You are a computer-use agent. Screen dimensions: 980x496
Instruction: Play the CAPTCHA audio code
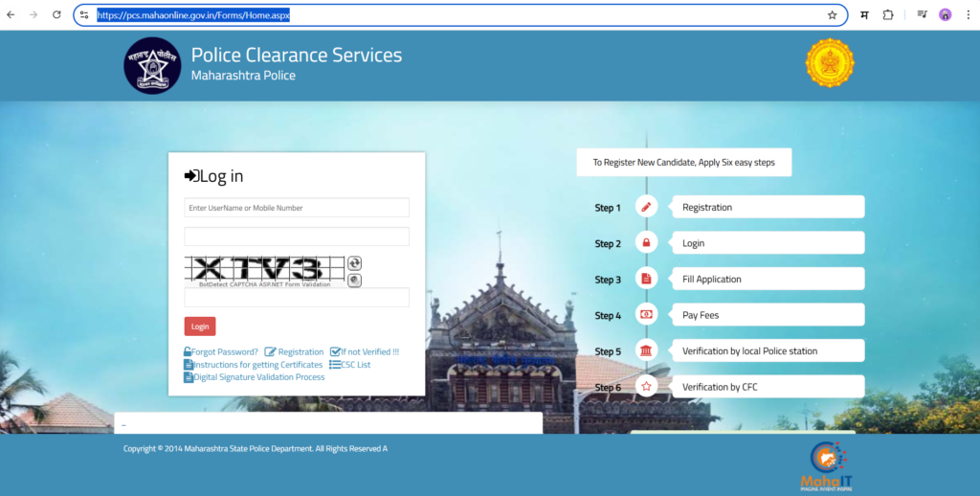(354, 280)
